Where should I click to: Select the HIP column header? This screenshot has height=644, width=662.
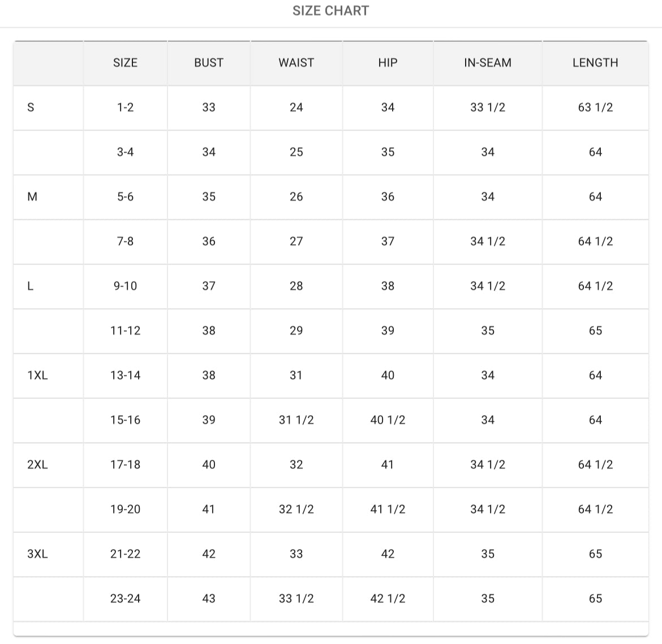point(388,63)
